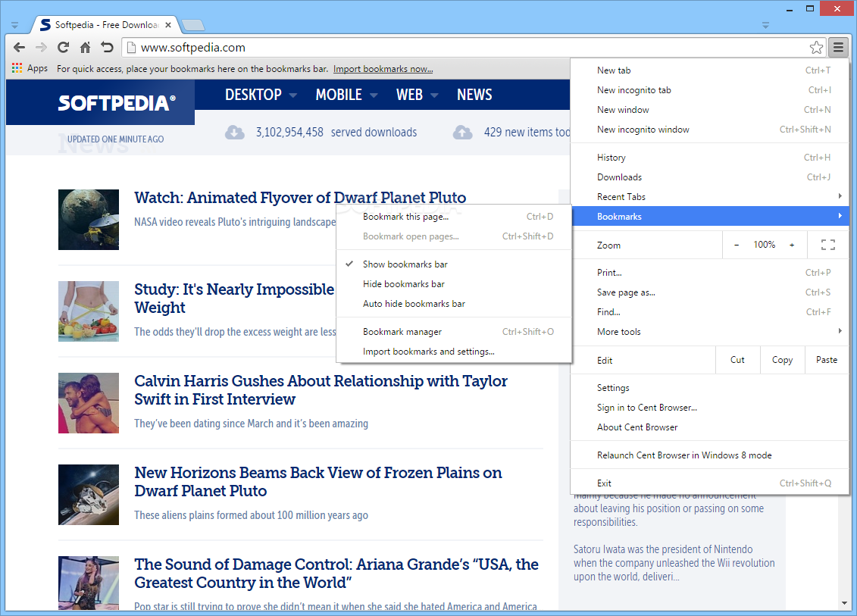Expand the Bookmarks submenu entry
857x616 pixels.
click(709, 217)
